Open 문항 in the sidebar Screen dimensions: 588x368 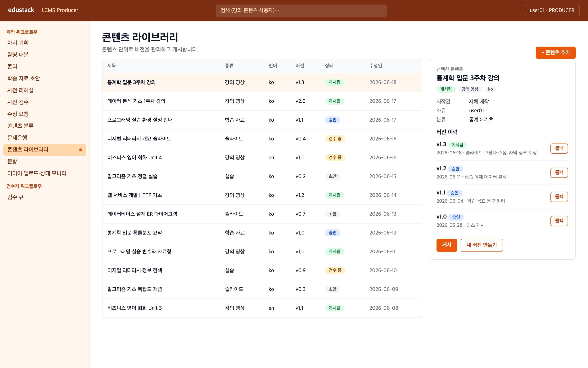pyautogui.click(x=45, y=161)
